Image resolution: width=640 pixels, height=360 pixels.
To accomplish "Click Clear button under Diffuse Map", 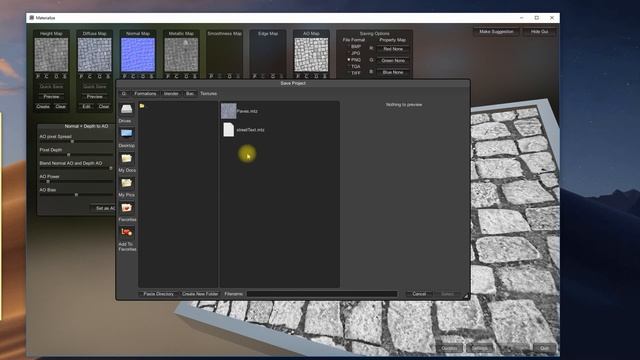I will 104,107.
